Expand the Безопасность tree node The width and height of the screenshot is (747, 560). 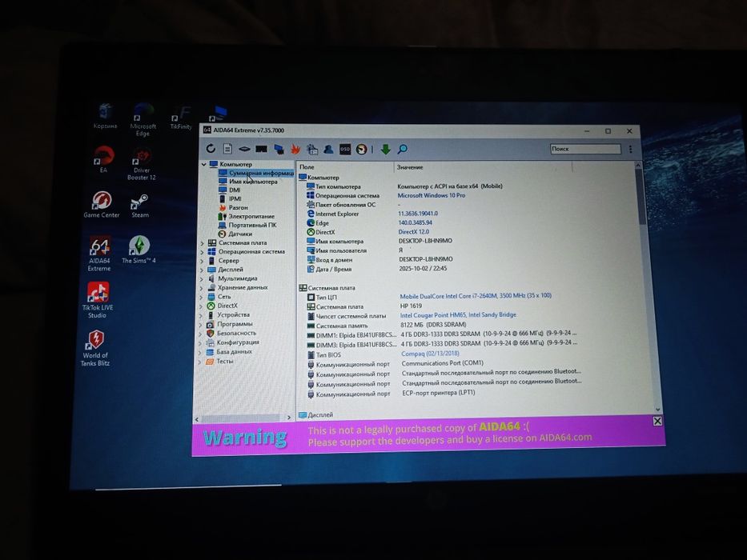pyautogui.click(x=201, y=334)
